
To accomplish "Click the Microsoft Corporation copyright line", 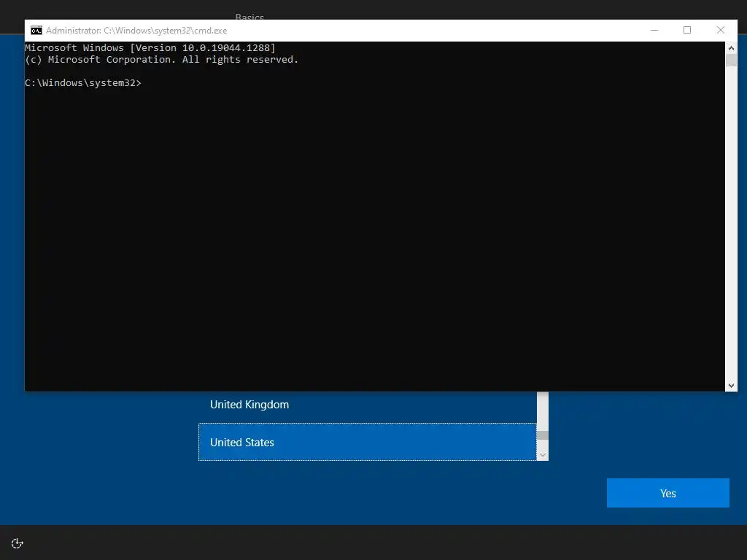I will pos(161,60).
